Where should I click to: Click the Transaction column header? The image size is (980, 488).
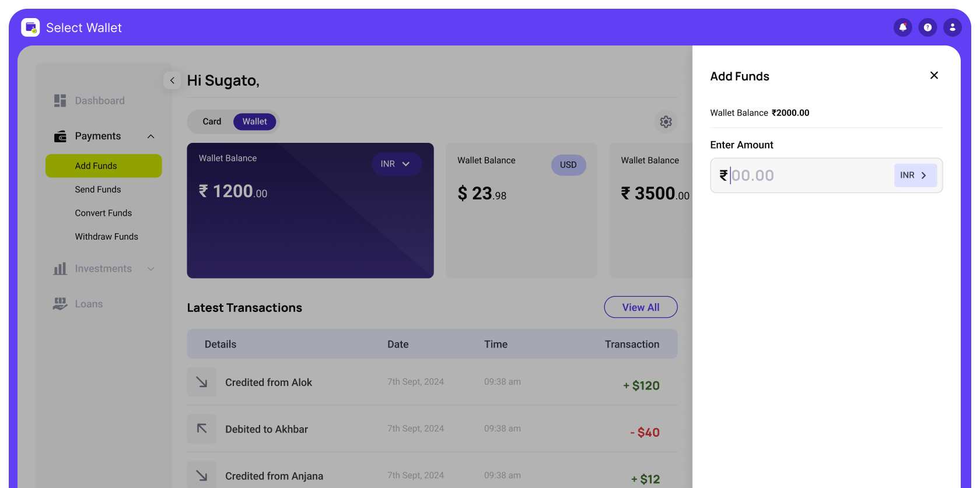coord(632,344)
